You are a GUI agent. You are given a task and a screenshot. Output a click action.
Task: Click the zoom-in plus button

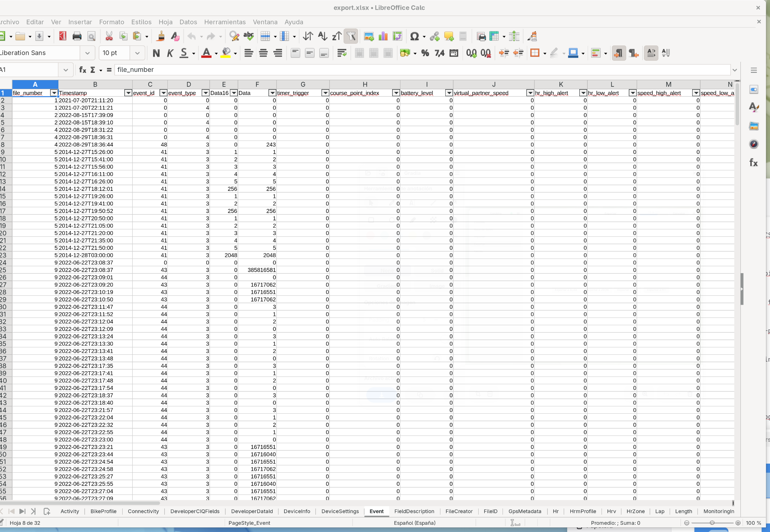click(x=738, y=523)
